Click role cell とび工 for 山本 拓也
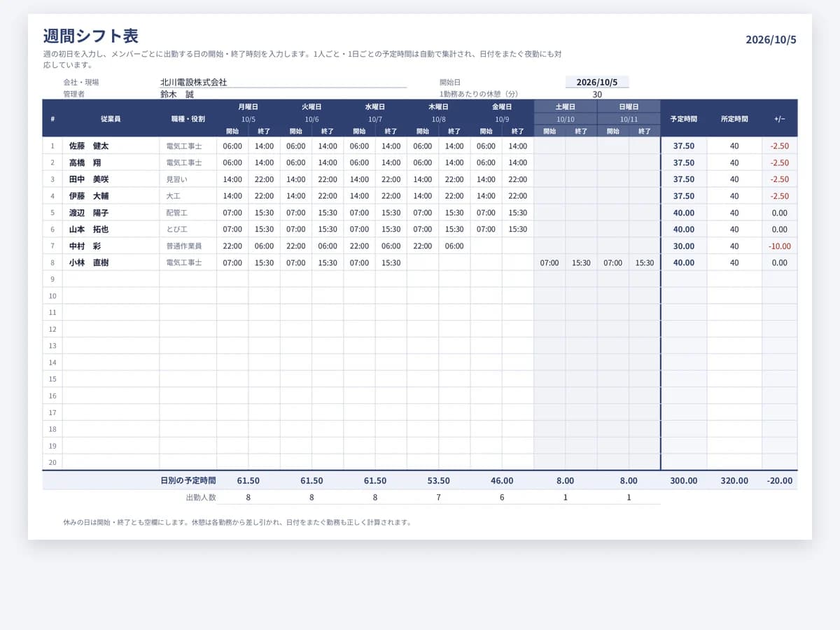The image size is (840, 630). 188,230
